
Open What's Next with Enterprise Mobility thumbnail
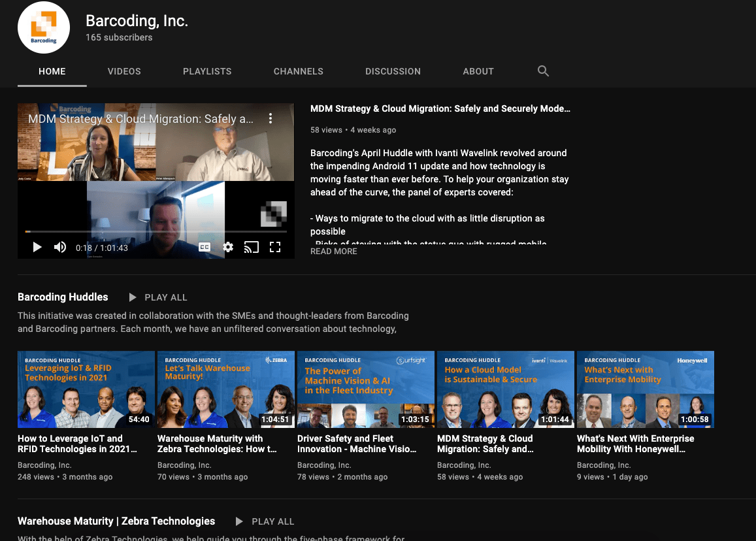(x=646, y=389)
